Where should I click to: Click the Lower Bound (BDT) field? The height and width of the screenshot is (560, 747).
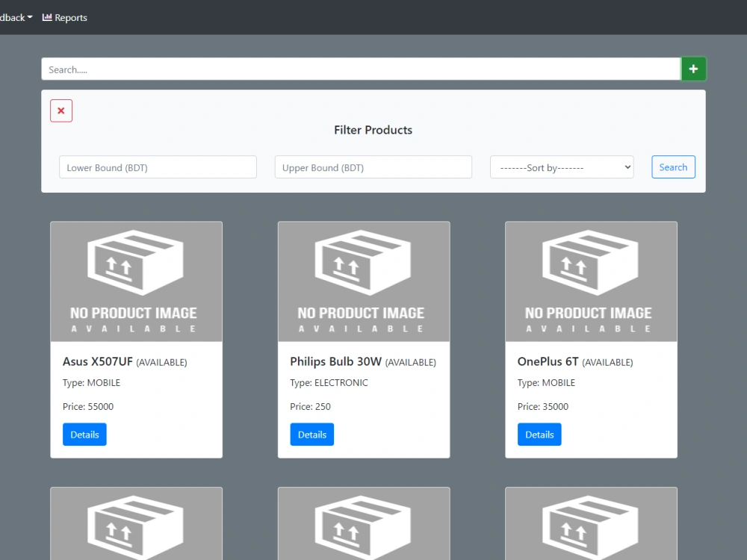point(157,167)
